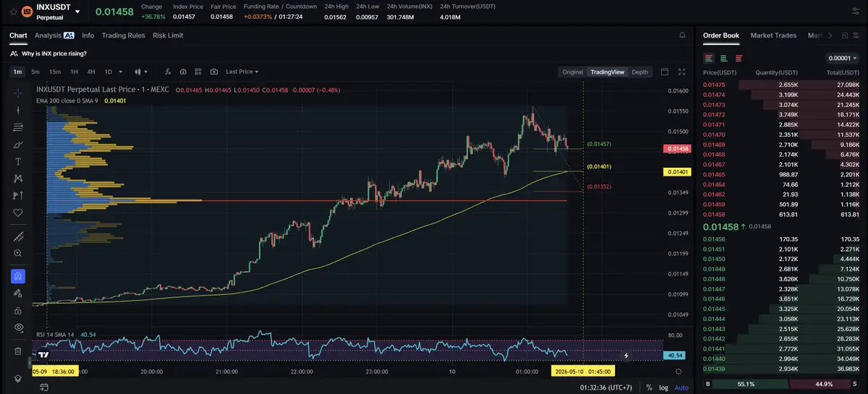Click the heart favorites icon

[x=18, y=213]
